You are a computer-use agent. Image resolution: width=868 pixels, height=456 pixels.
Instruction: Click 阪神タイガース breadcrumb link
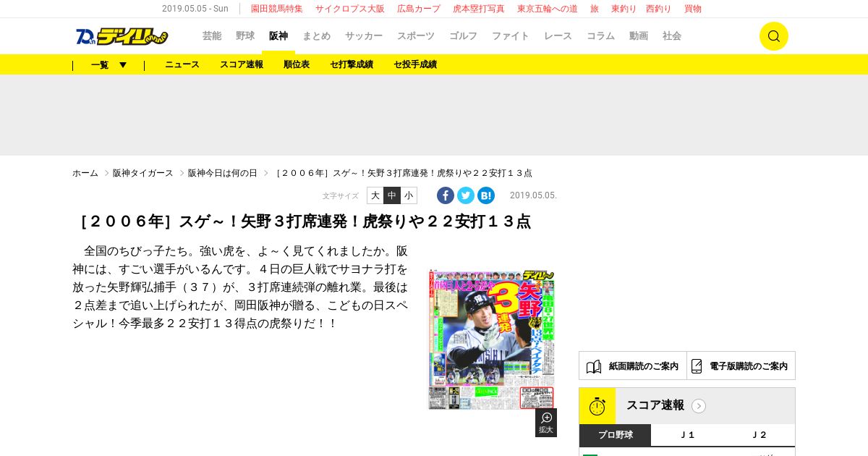(x=143, y=174)
